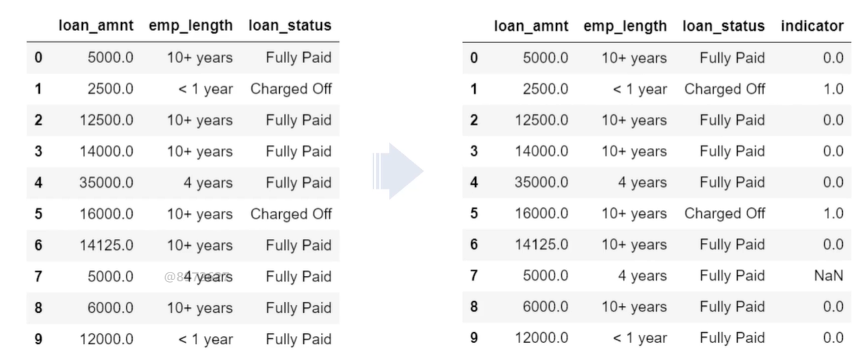Click row 4 "4 years" in right table

[643, 182]
